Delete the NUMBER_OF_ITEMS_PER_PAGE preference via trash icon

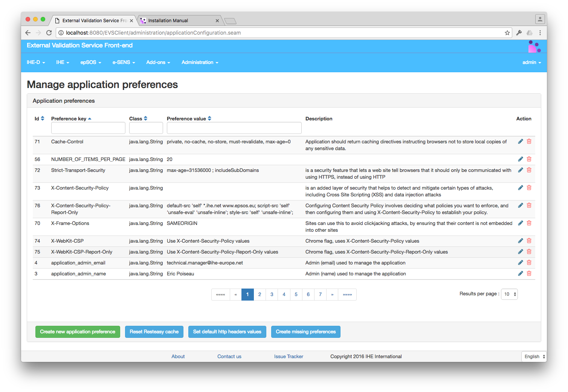click(529, 159)
